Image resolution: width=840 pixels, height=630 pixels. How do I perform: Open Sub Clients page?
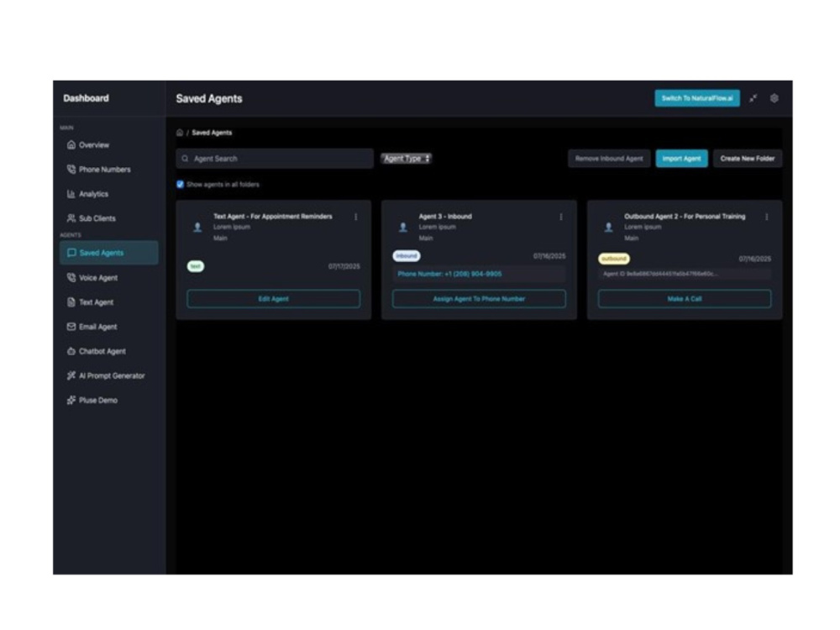point(108,218)
